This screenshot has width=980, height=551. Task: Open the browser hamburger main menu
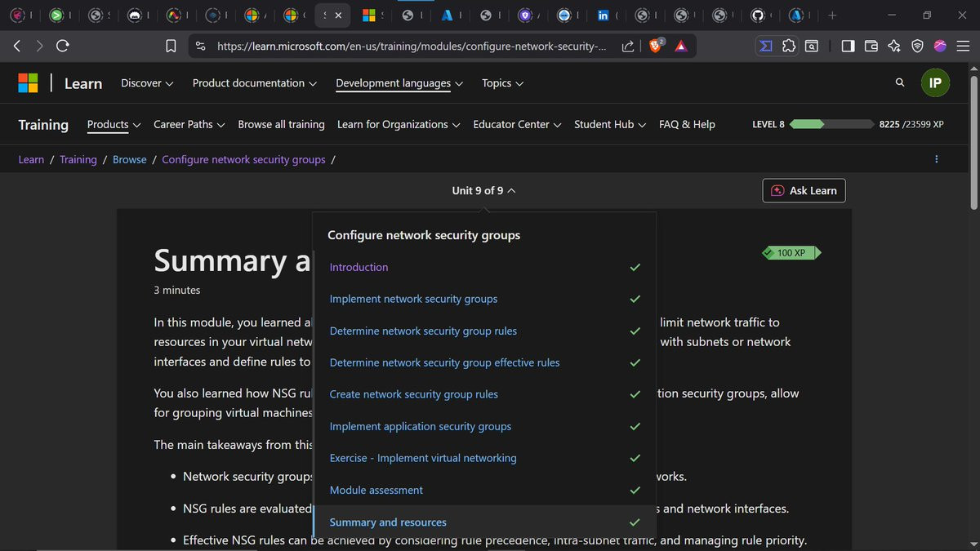[x=963, y=47]
